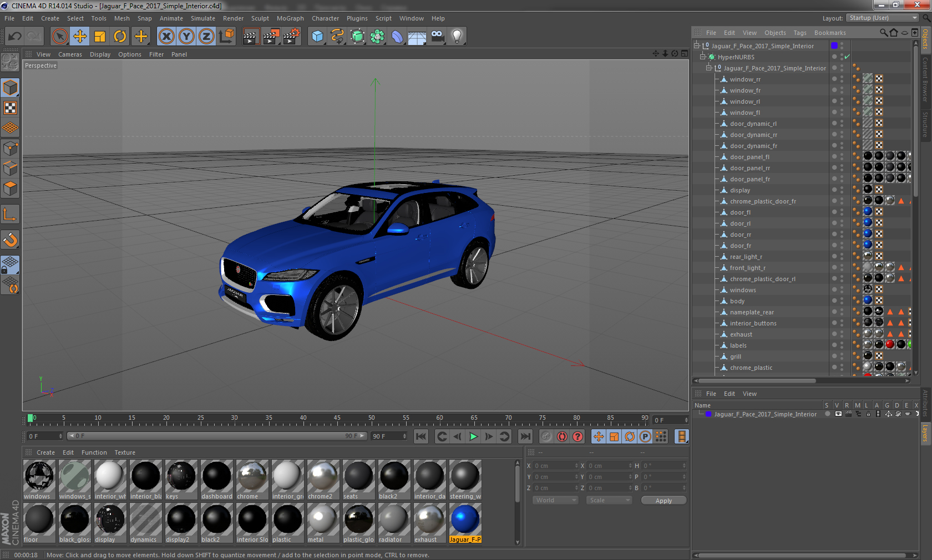Add a camera object
Image resolution: width=932 pixels, height=560 pixels.
437,37
